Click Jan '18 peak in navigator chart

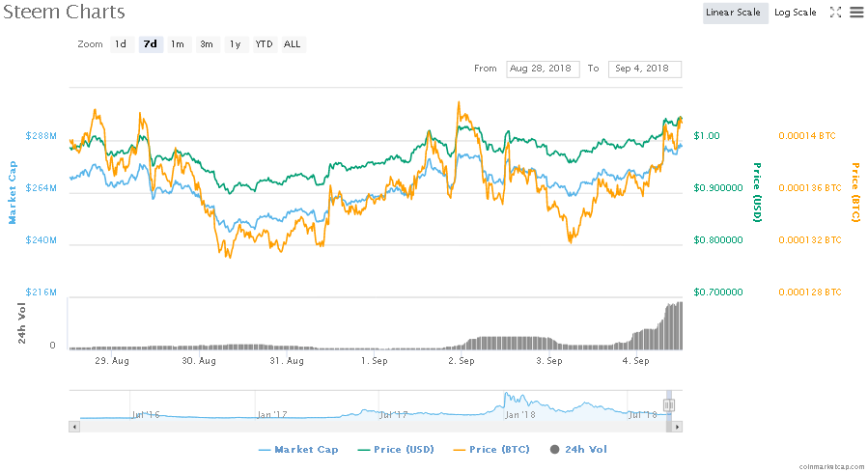coord(507,395)
